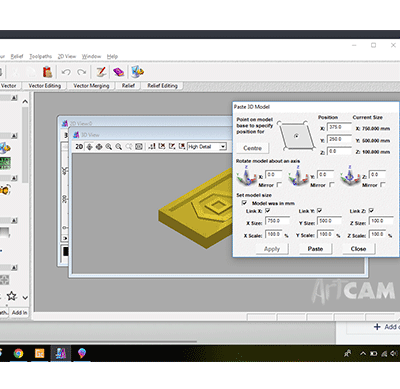Click the Paste button in dialog
Screen dimensions: 400x389
(315, 249)
